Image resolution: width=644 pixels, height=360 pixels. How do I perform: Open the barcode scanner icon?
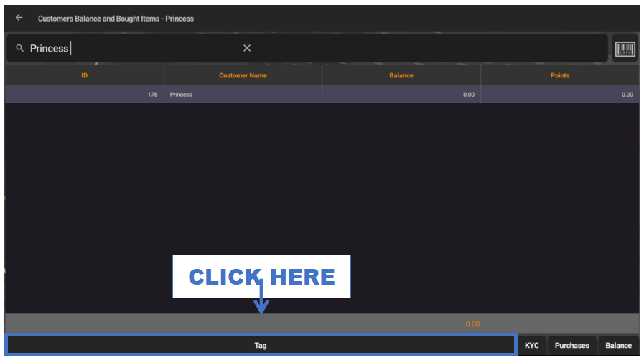(x=625, y=49)
